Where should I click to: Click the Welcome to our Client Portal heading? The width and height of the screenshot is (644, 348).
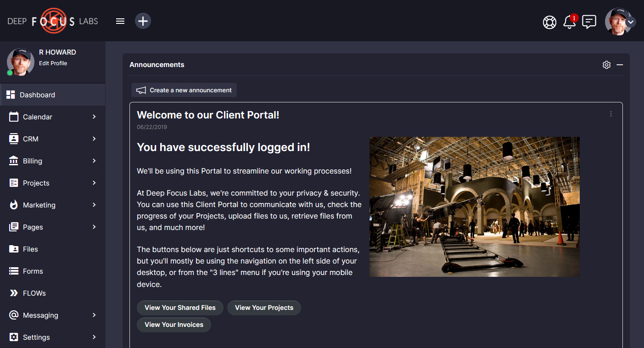(x=208, y=115)
